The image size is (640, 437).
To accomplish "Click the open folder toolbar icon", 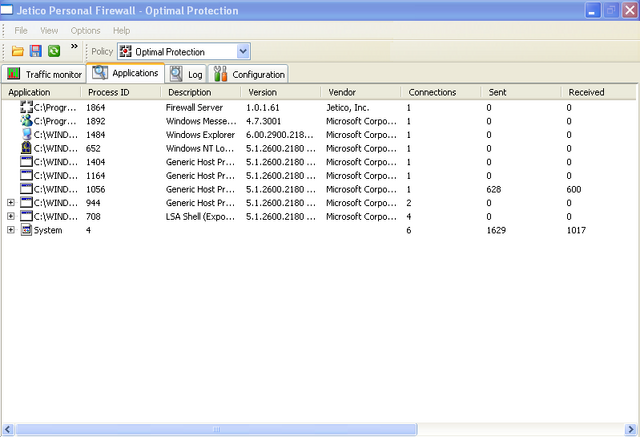I will pyautogui.click(x=18, y=51).
